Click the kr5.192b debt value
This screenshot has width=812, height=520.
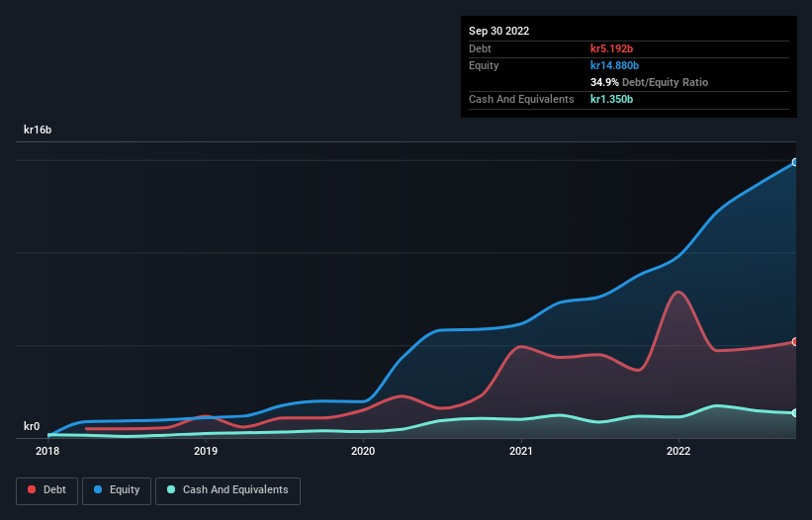611,48
